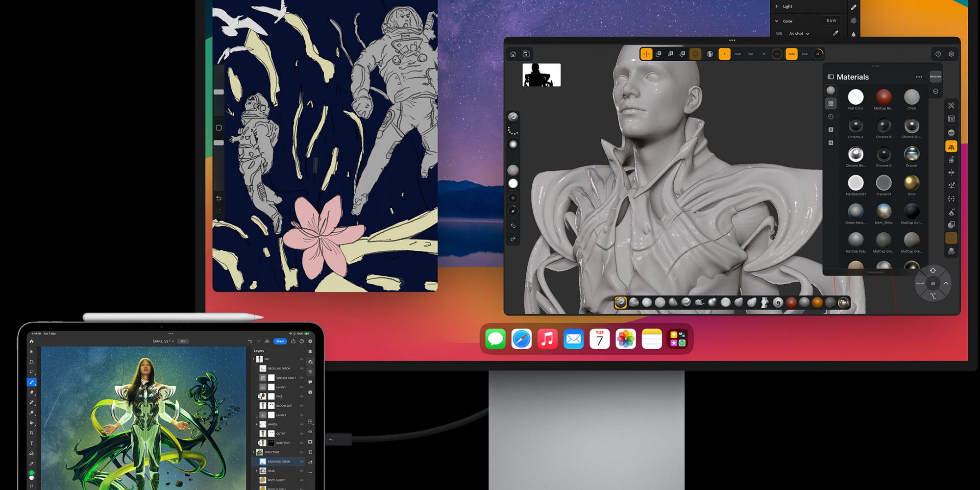Screen dimensions: 980x490
Task: Open the comments panel icon in Photoshop
Action: coord(310,382)
